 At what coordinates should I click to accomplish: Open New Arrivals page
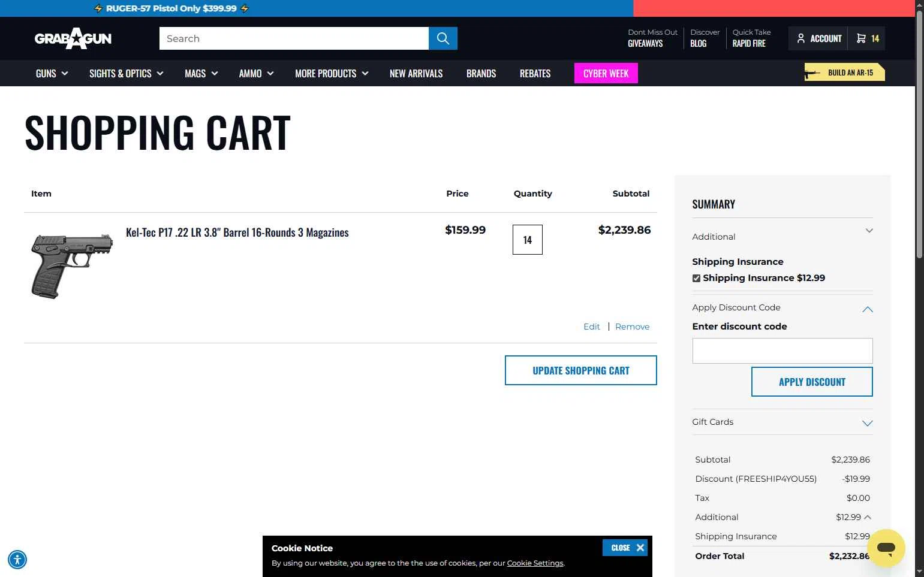[416, 73]
